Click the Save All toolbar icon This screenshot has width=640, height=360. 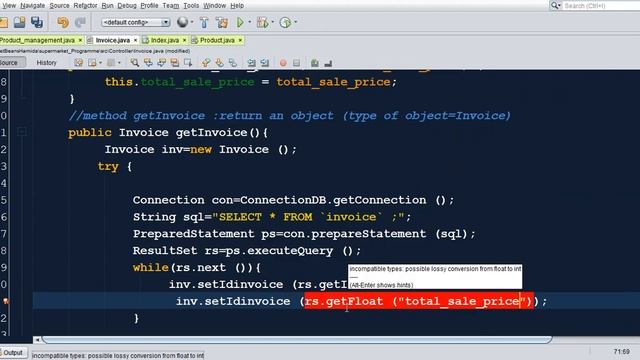coord(37,22)
